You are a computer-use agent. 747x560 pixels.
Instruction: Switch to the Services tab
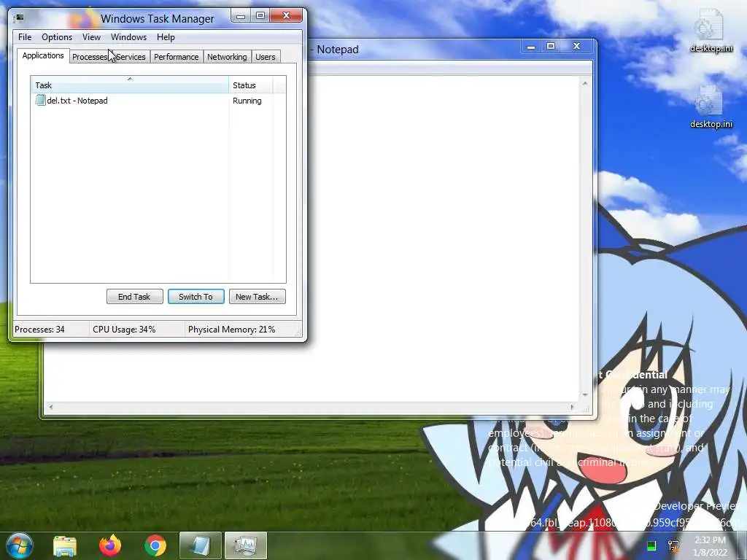pos(131,57)
